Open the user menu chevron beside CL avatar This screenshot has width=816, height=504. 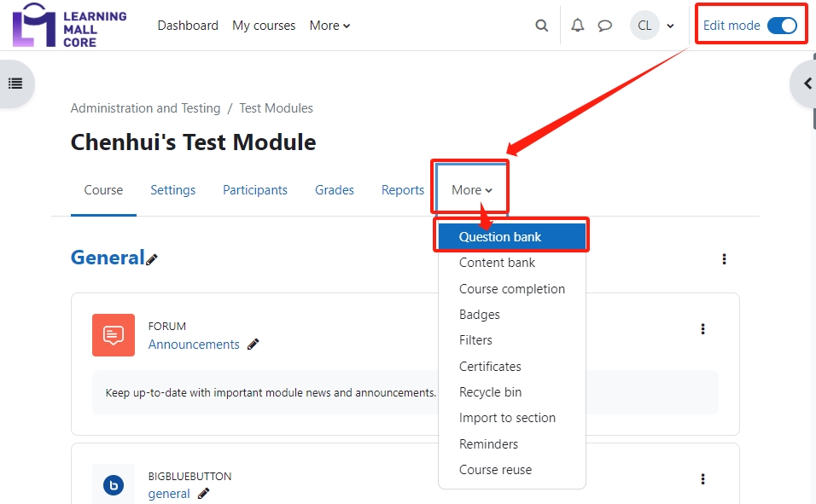(x=671, y=26)
